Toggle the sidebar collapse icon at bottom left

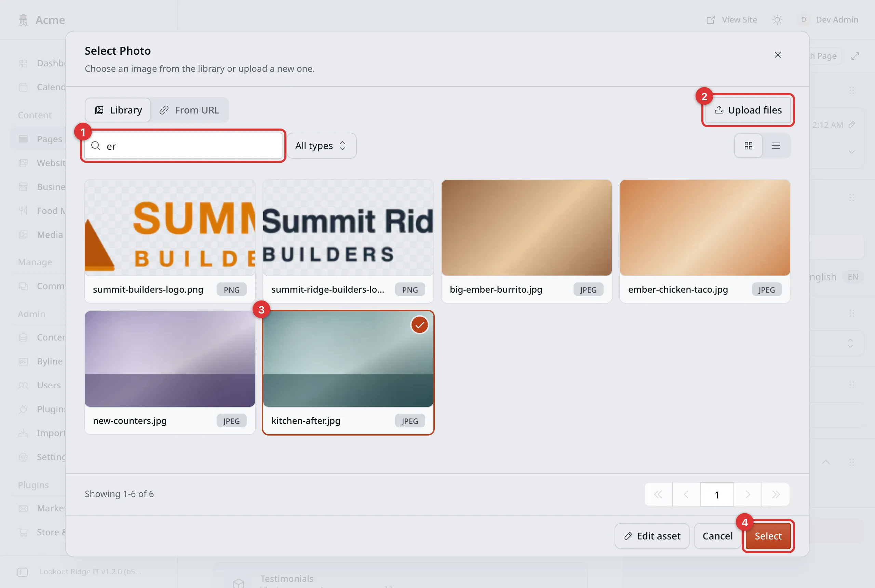click(23, 572)
